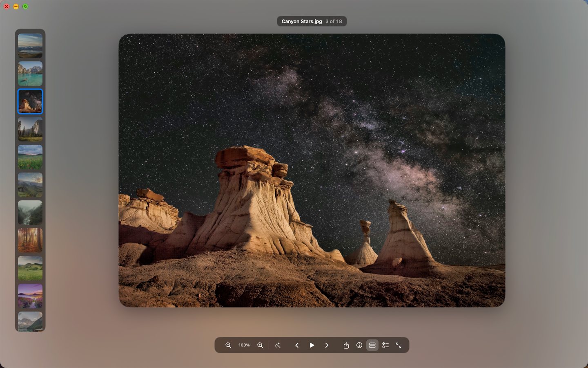Start the slideshow with the play button

tap(312, 345)
